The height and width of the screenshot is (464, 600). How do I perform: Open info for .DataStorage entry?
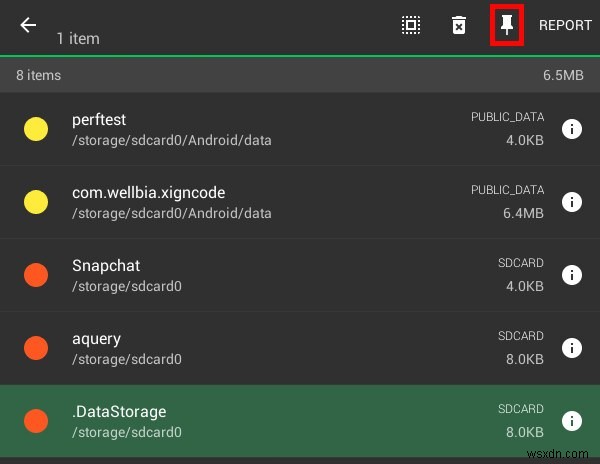pos(571,421)
